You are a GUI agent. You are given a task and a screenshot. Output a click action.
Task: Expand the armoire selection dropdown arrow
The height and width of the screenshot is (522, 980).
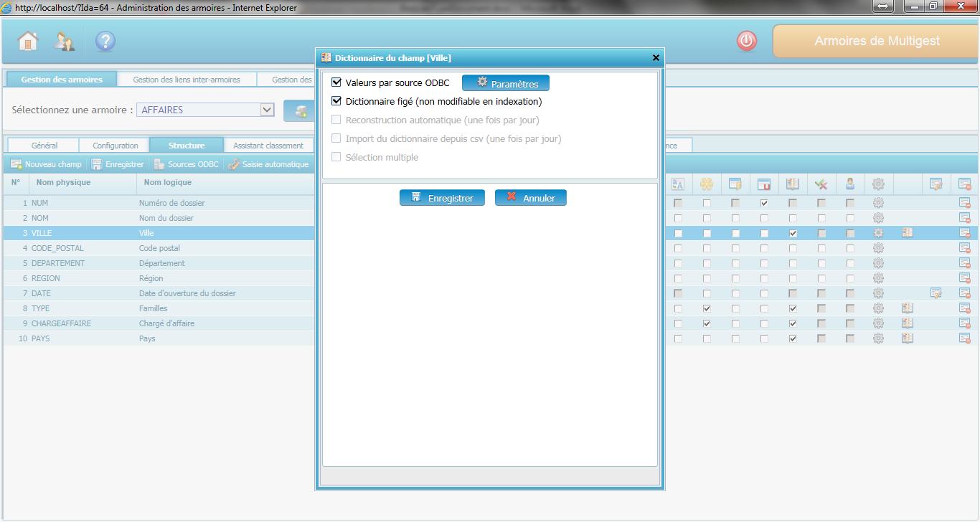coord(267,110)
